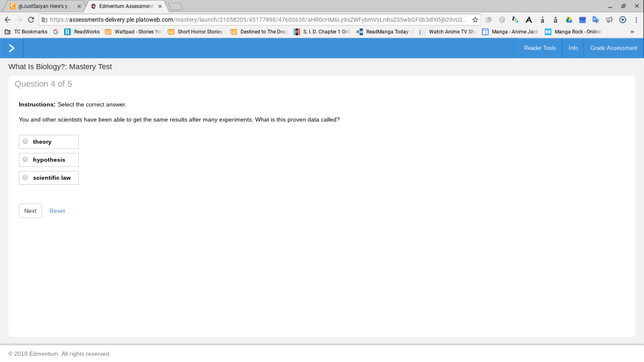
Task: Choose the hypothesis radio option
Action: (25, 159)
